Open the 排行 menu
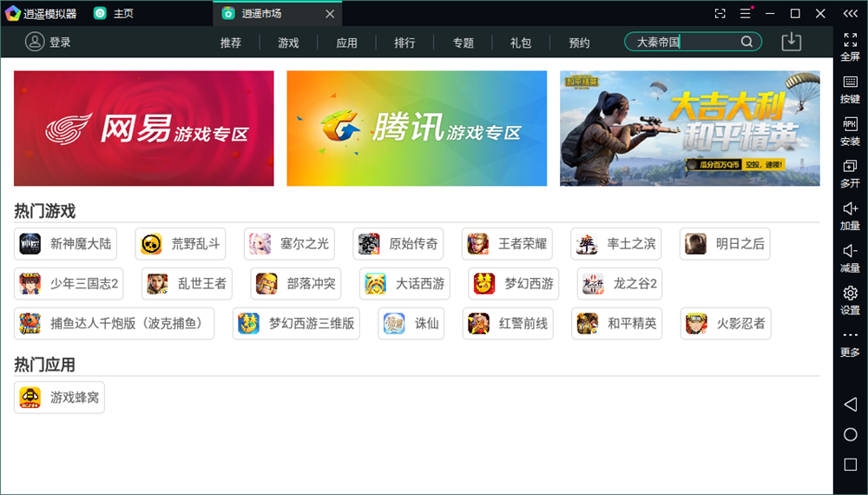The height and width of the screenshot is (495, 868). coord(404,43)
